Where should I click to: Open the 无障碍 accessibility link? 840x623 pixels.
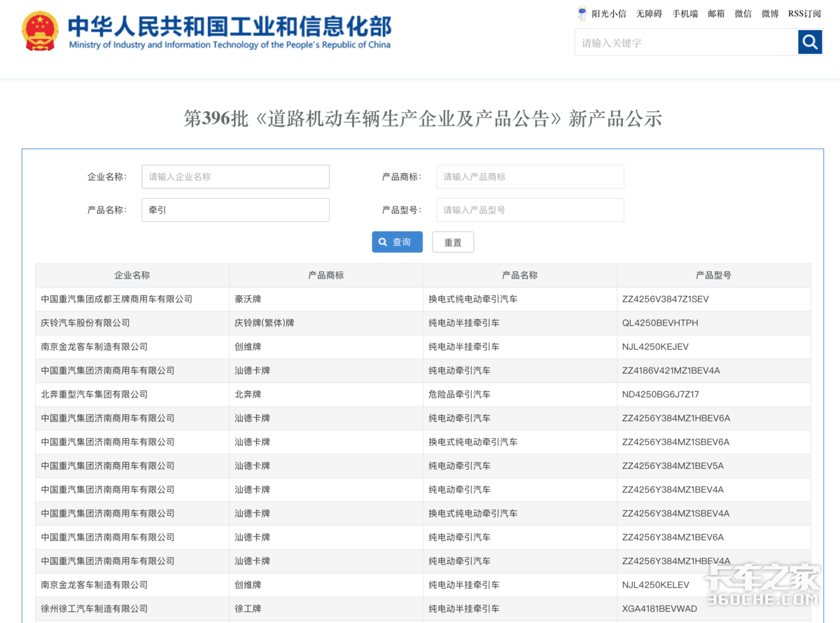coord(649,13)
